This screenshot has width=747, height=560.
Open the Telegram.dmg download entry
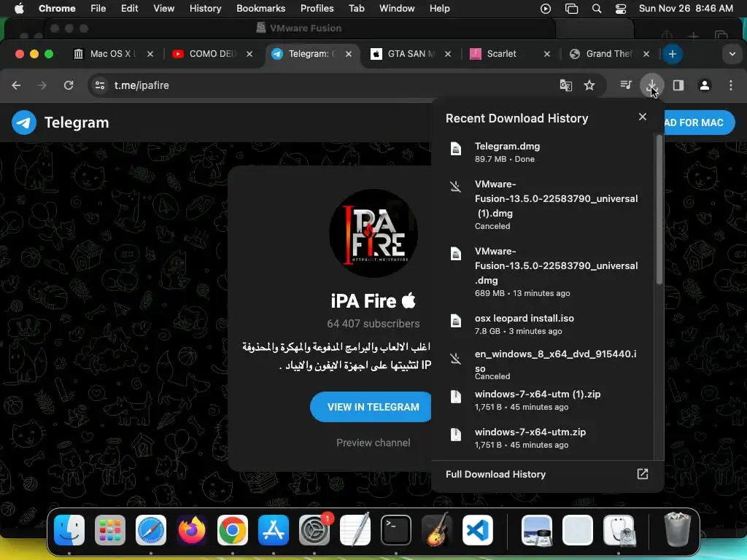[x=543, y=152]
